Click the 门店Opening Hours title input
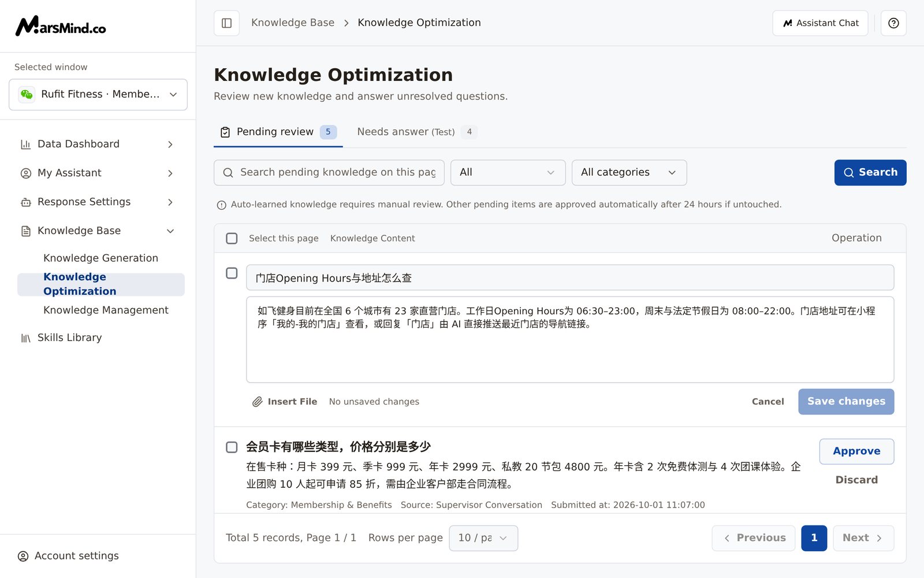Viewport: 924px width, 578px height. click(570, 277)
